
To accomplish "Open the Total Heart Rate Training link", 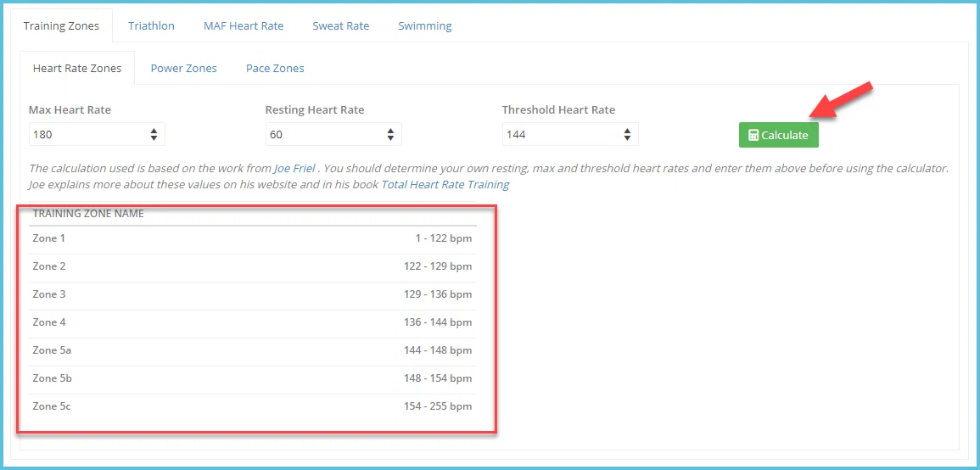I will [x=445, y=185].
